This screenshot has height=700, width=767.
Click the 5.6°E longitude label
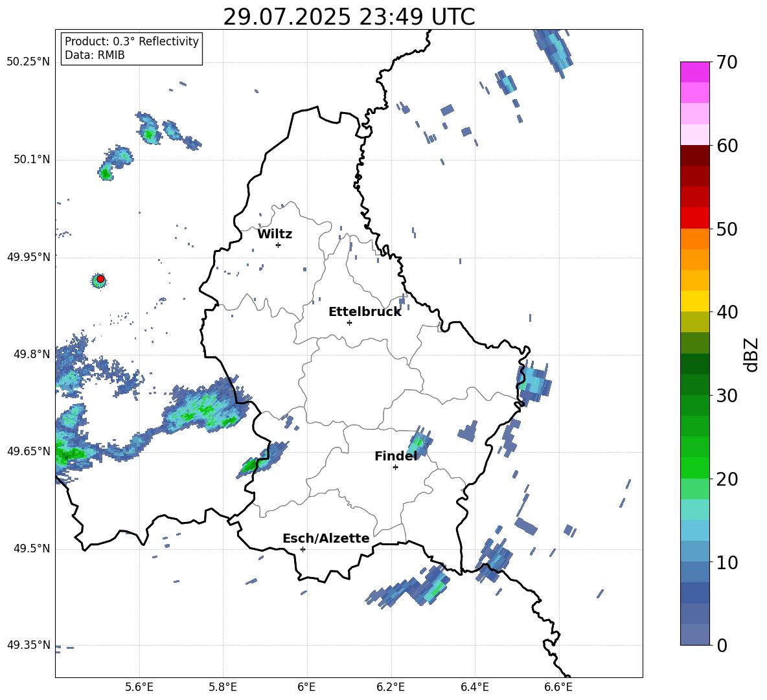pos(139,687)
